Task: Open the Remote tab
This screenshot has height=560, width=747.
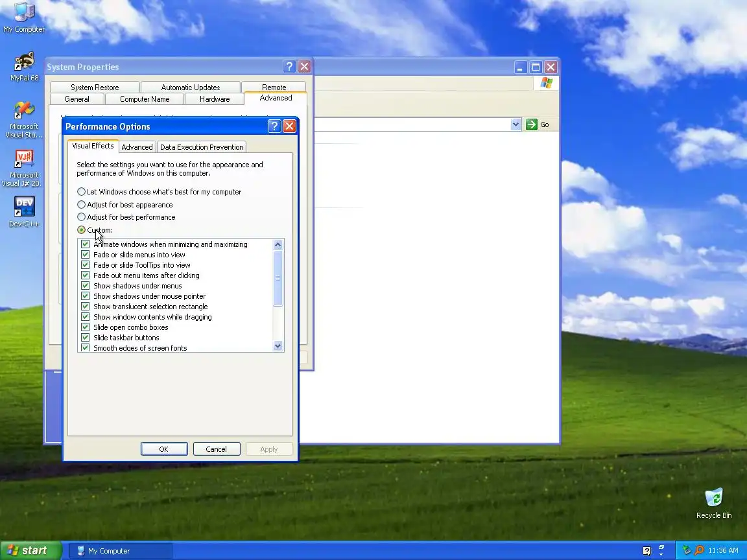Action: (x=274, y=87)
